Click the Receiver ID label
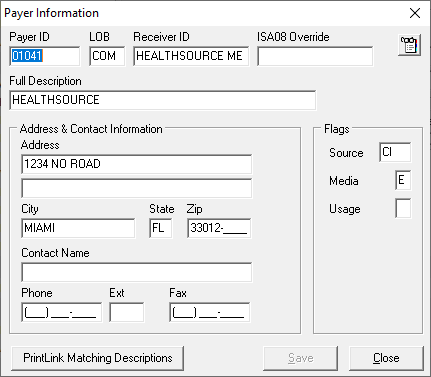 coord(161,37)
